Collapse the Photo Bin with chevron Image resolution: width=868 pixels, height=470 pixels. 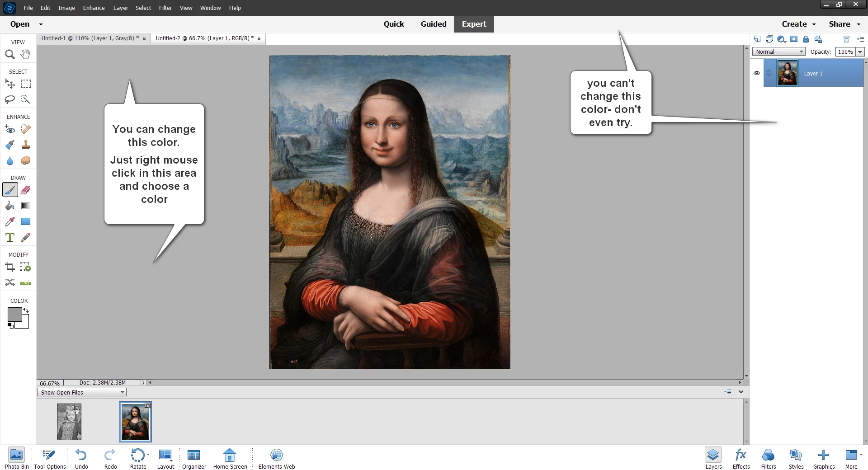pyautogui.click(x=741, y=392)
